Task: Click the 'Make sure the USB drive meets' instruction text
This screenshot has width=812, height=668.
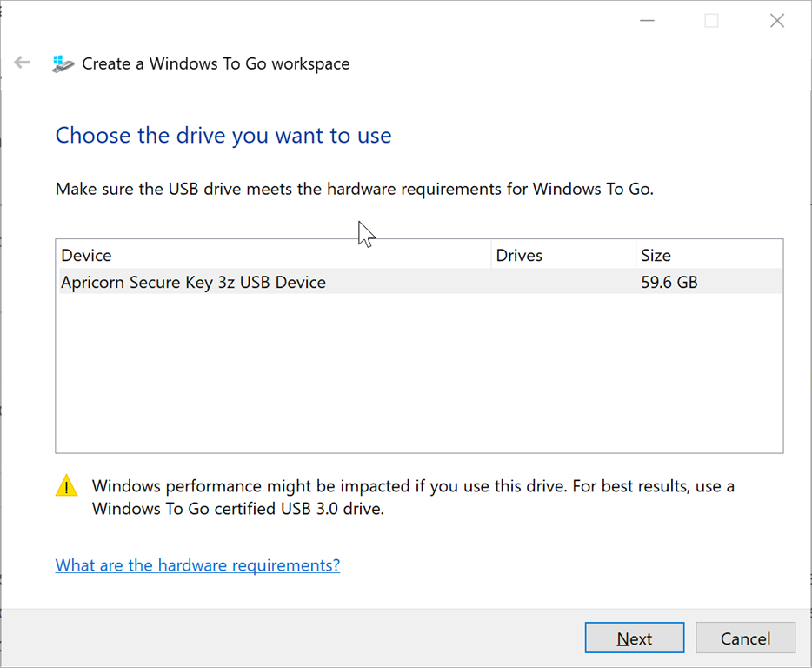Action: click(354, 189)
